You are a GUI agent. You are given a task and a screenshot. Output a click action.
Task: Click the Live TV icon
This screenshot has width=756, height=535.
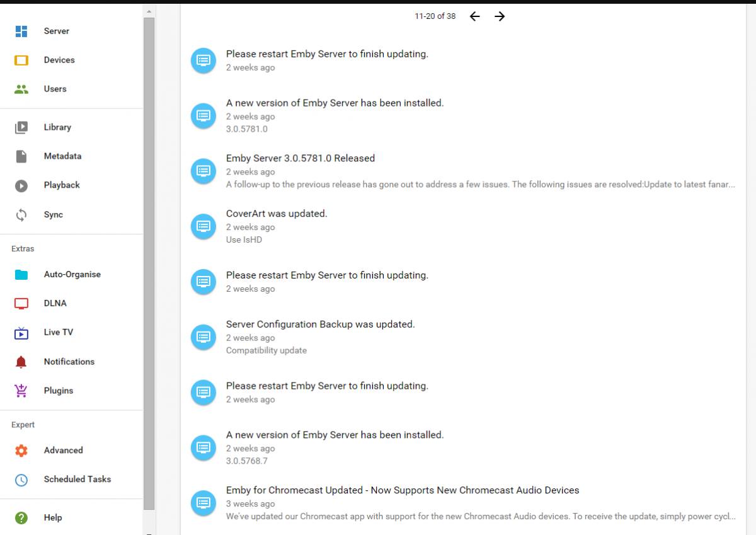pyautogui.click(x=21, y=332)
